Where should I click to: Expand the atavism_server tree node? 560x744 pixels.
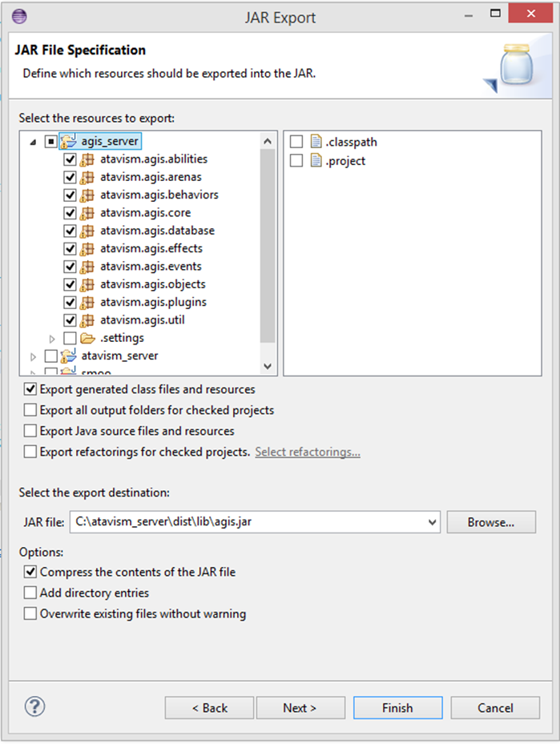(33, 356)
